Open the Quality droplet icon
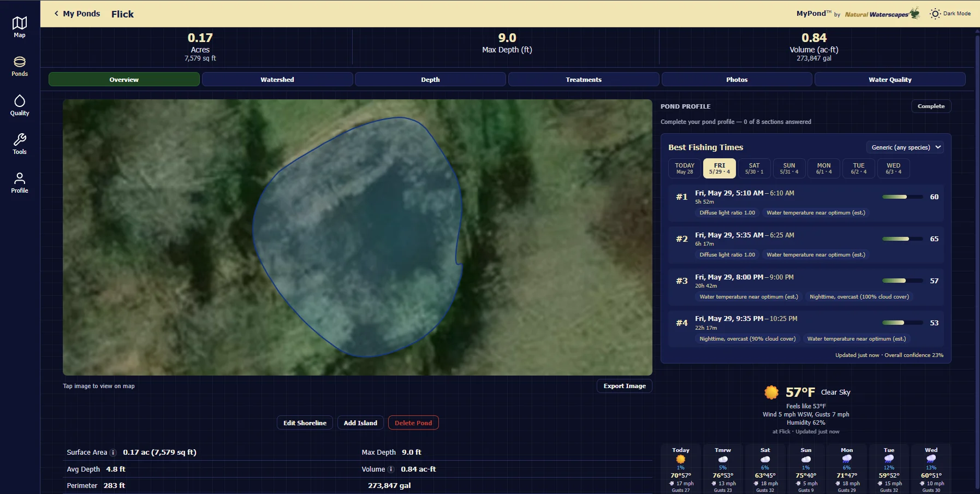This screenshot has height=494, width=980. pos(20,101)
